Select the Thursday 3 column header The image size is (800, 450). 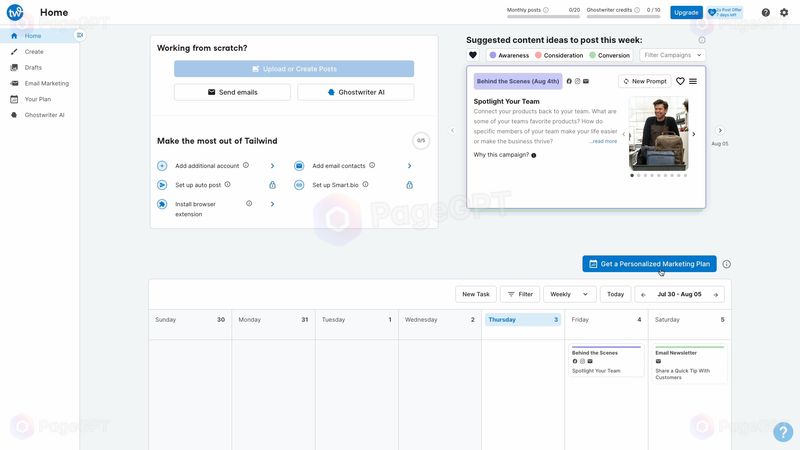tap(523, 320)
